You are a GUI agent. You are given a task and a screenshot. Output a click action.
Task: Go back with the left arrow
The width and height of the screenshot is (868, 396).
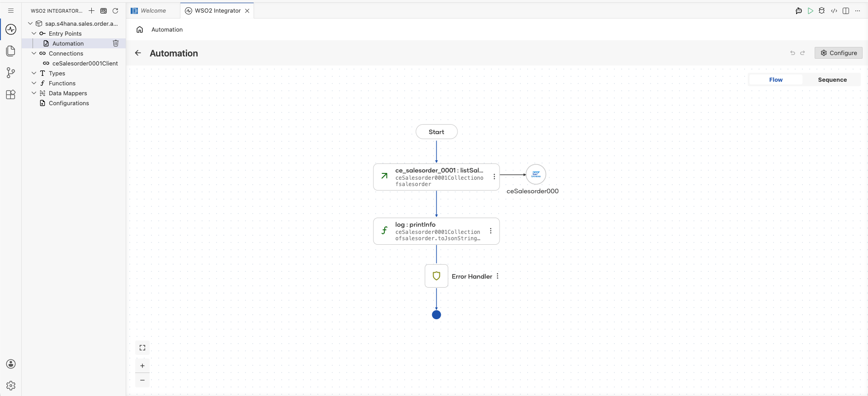tap(138, 53)
